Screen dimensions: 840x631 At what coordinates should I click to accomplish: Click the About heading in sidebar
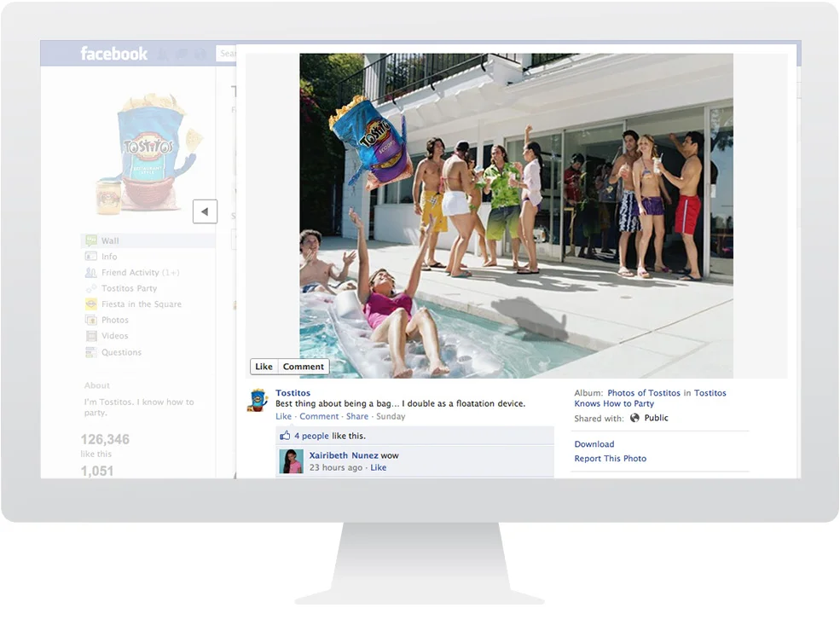pyautogui.click(x=97, y=385)
